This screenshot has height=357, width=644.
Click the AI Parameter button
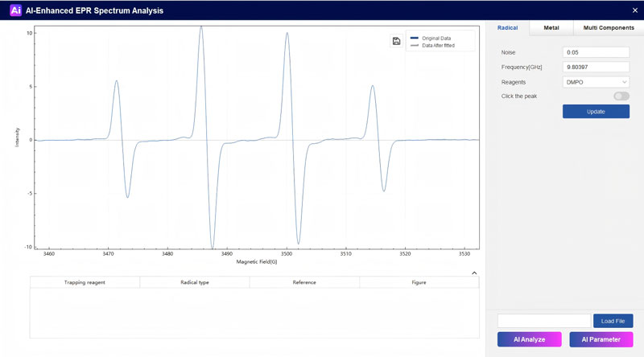click(601, 339)
